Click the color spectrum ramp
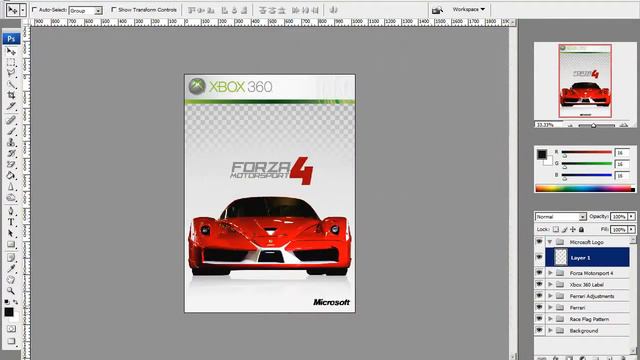 pyautogui.click(x=584, y=188)
